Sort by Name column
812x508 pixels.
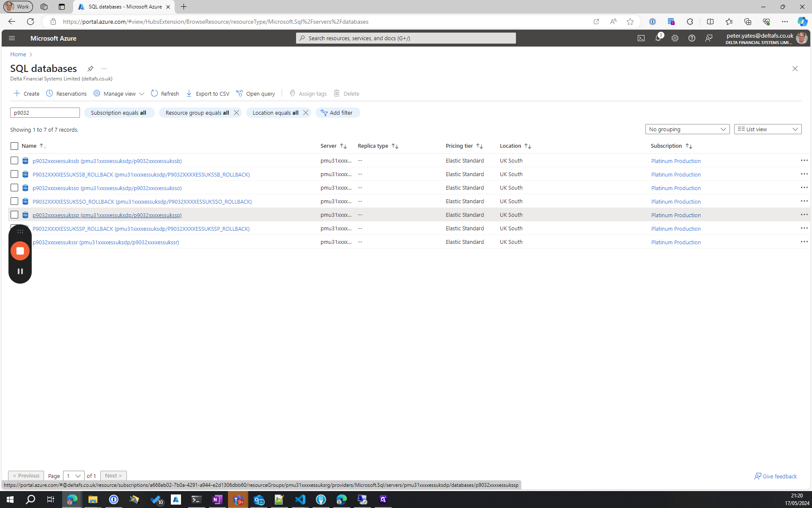pyautogui.click(x=34, y=146)
